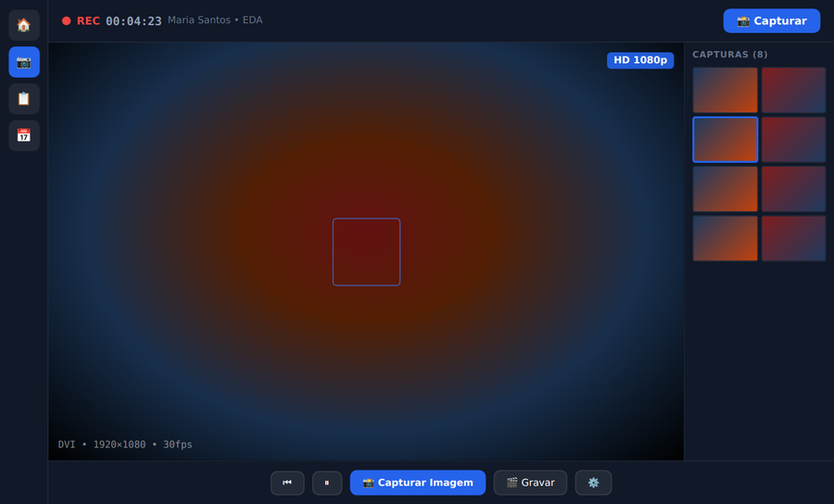Click the skip-to-start playback button
Viewport: 834px width, 504px height.
[x=287, y=483]
